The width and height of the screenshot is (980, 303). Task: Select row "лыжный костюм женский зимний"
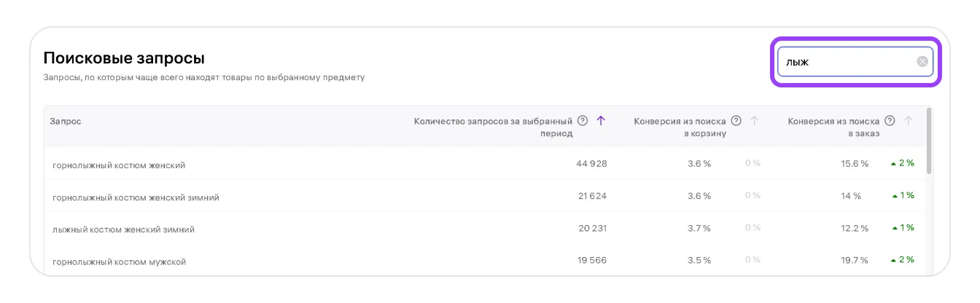(123, 229)
